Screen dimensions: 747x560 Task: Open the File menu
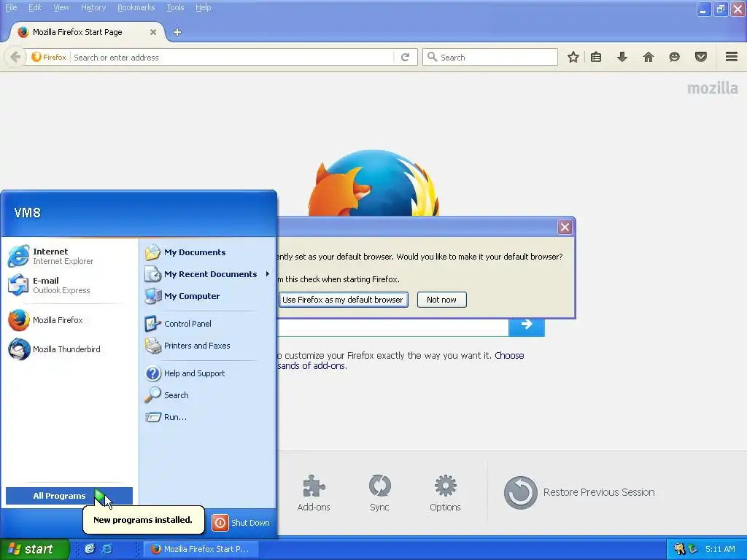pos(11,7)
